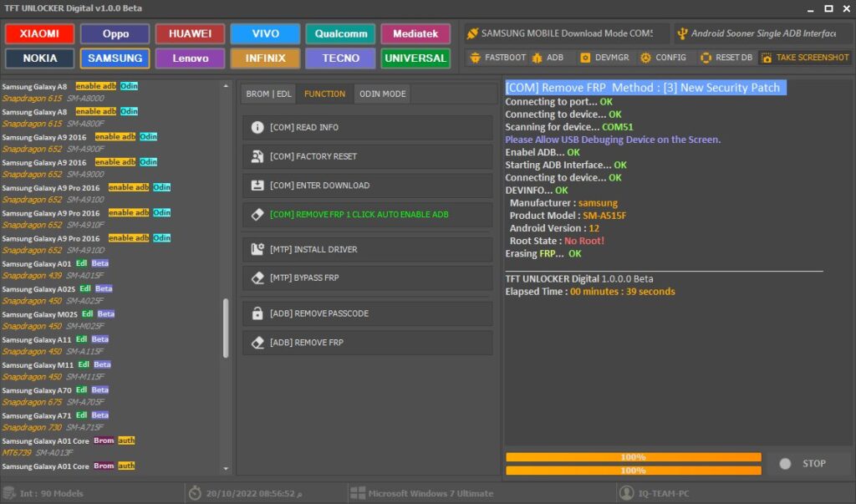The image size is (856, 504).
Task: Select the Lenovo brand button
Action: click(190, 58)
